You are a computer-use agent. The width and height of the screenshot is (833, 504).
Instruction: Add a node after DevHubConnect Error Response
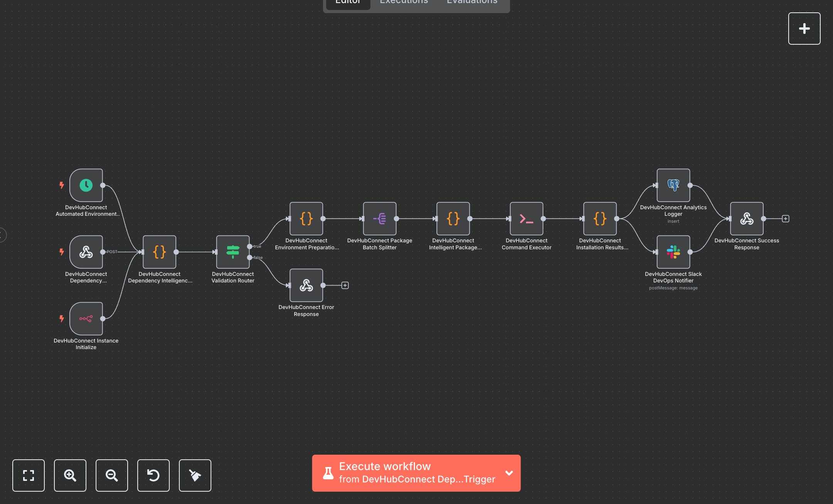pyautogui.click(x=344, y=285)
